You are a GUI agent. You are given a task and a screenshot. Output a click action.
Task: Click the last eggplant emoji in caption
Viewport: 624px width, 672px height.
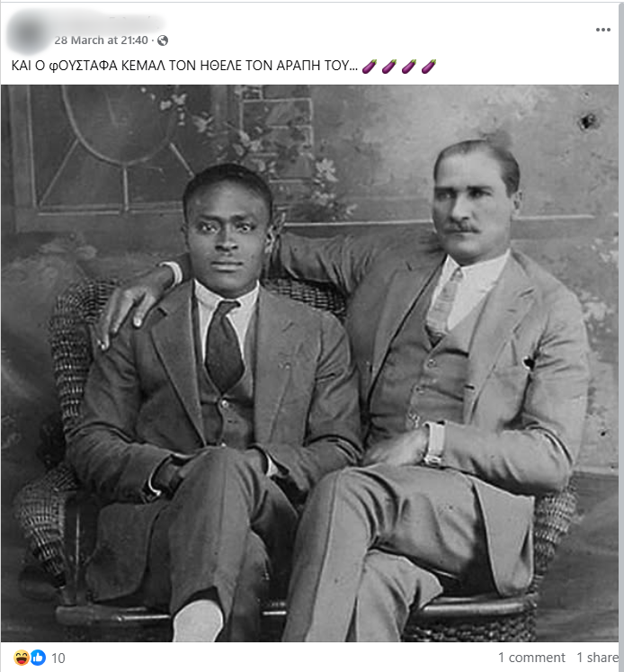[429, 67]
